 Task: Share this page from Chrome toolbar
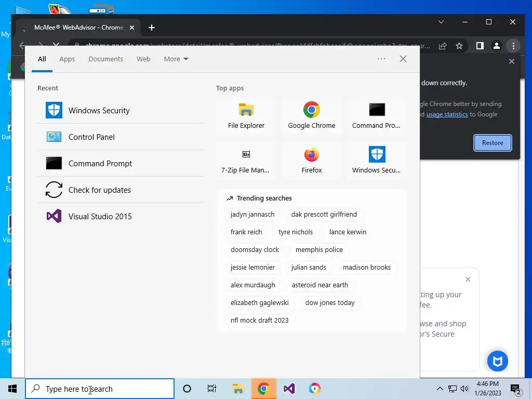443,46
